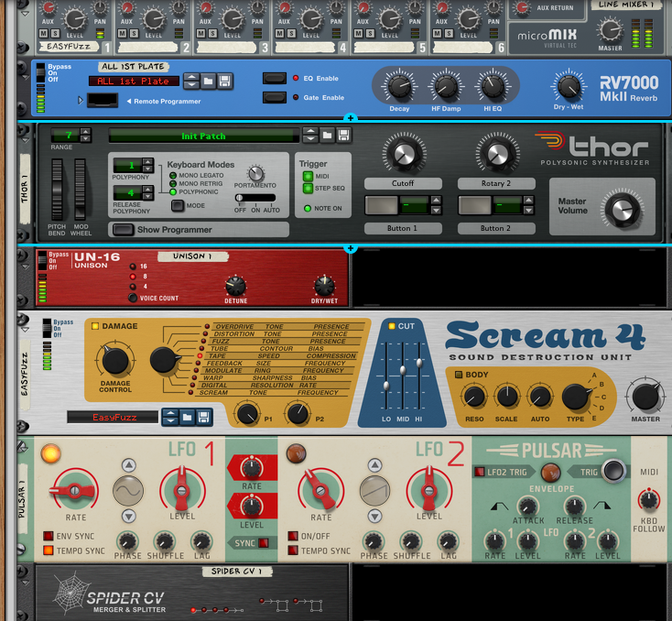Click Thor Show Programmer button
This screenshot has height=621, width=672.
click(x=124, y=230)
